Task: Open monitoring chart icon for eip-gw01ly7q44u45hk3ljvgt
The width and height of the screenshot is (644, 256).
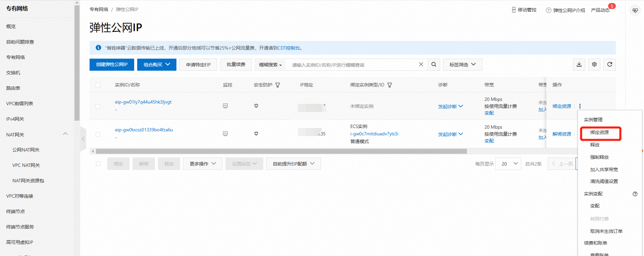Action: coord(225,106)
